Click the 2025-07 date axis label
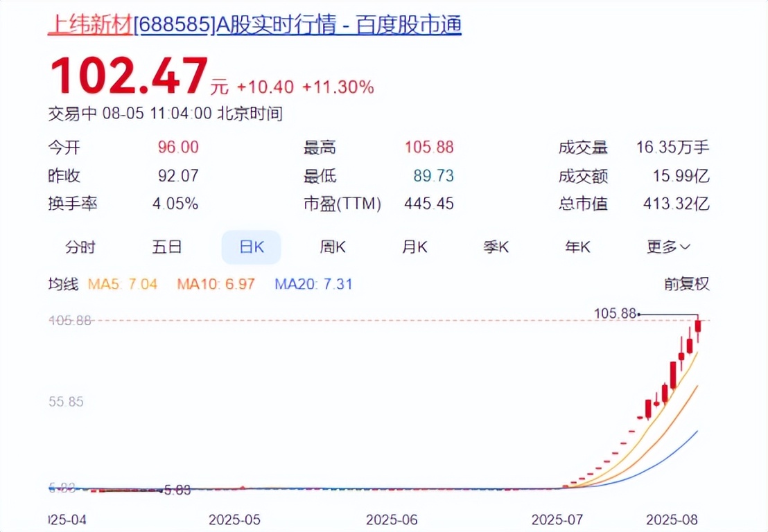Viewport: 768px width, 532px height. click(x=557, y=520)
